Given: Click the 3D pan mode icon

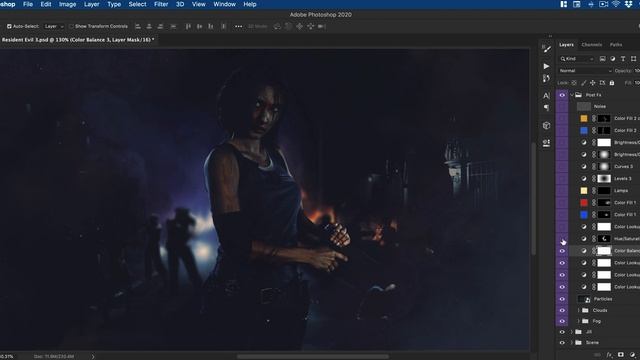Looking at the screenshot, I should 299,27.
